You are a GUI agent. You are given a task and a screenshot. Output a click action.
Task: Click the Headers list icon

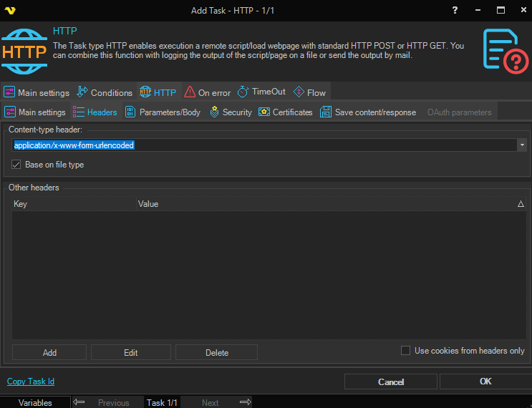(x=78, y=112)
